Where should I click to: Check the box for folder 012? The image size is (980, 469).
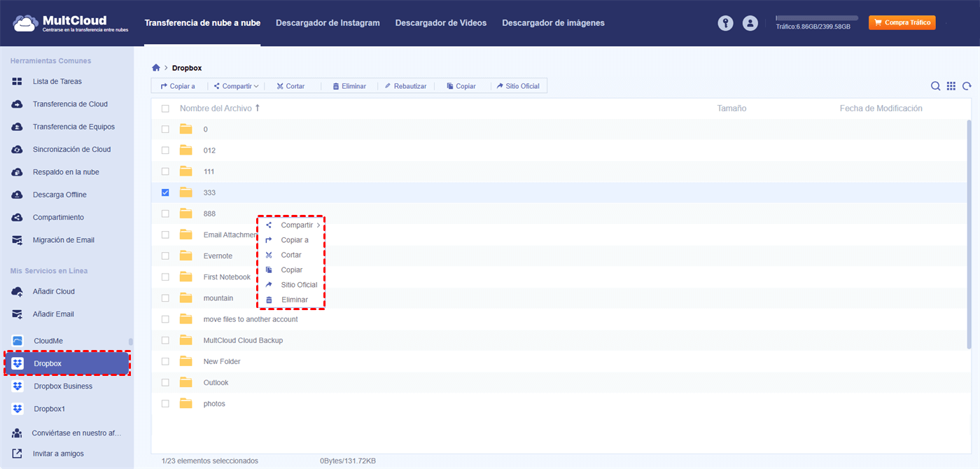pos(165,150)
